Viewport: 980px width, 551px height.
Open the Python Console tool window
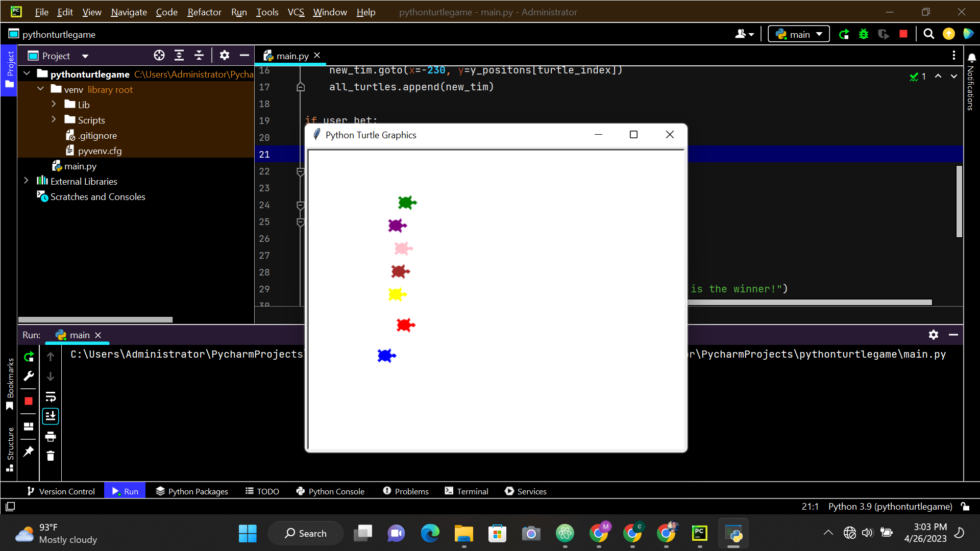point(330,491)
